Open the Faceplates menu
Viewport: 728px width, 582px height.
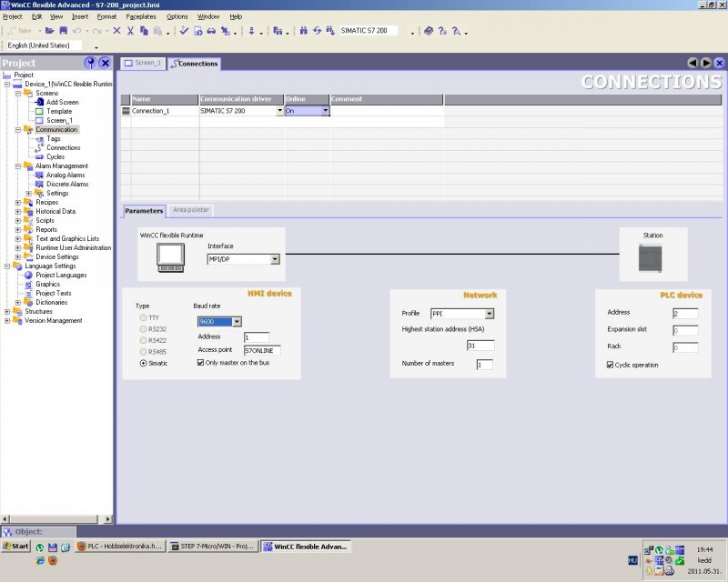click(x=141, y=16)
